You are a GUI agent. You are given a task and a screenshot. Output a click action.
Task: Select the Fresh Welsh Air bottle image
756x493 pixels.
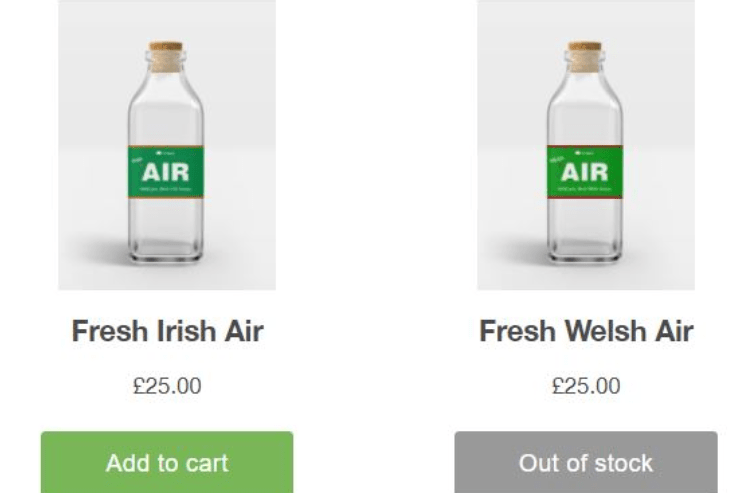(x=586, y=145)
